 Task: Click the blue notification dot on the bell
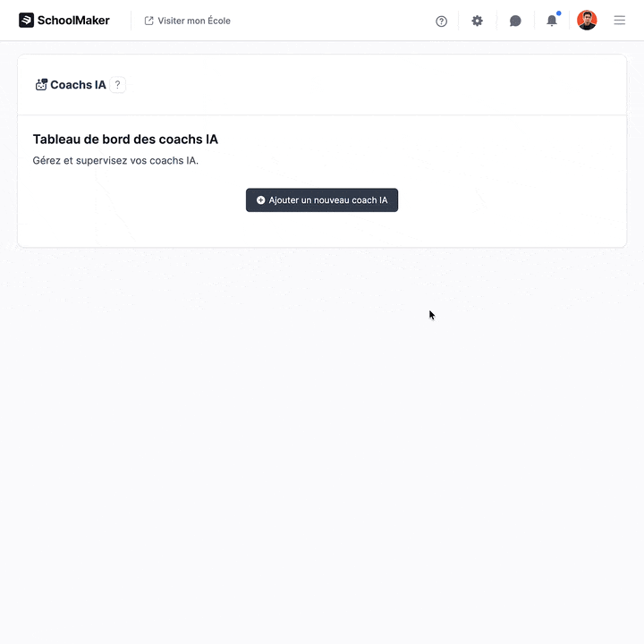[558, 13]
